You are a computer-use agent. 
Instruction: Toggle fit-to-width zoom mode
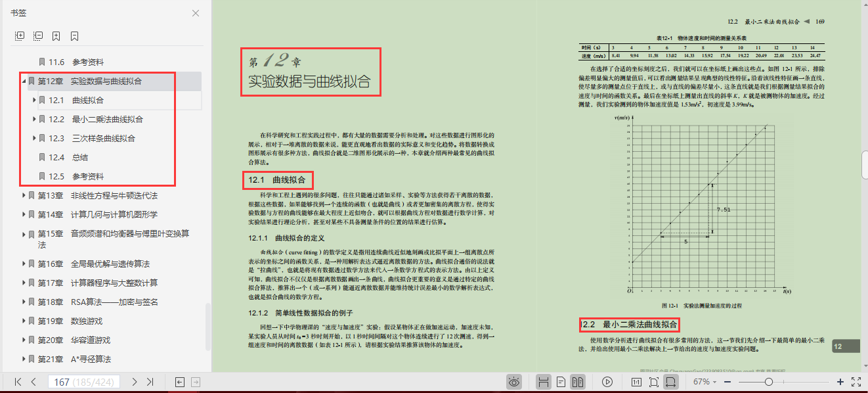click(671, 381)
